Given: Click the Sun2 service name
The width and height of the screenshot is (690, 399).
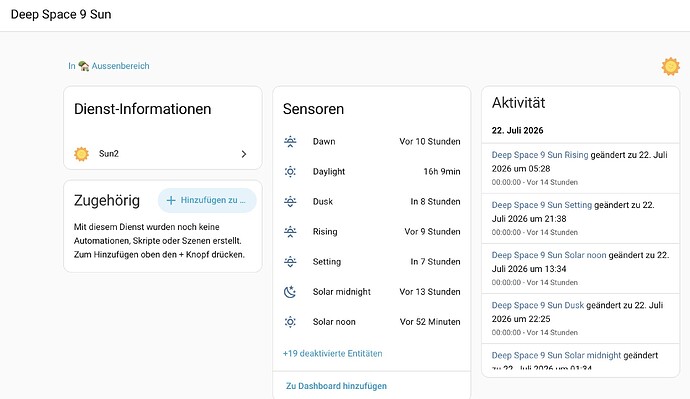Looking at the screenshot, I should tap(109, 154).
